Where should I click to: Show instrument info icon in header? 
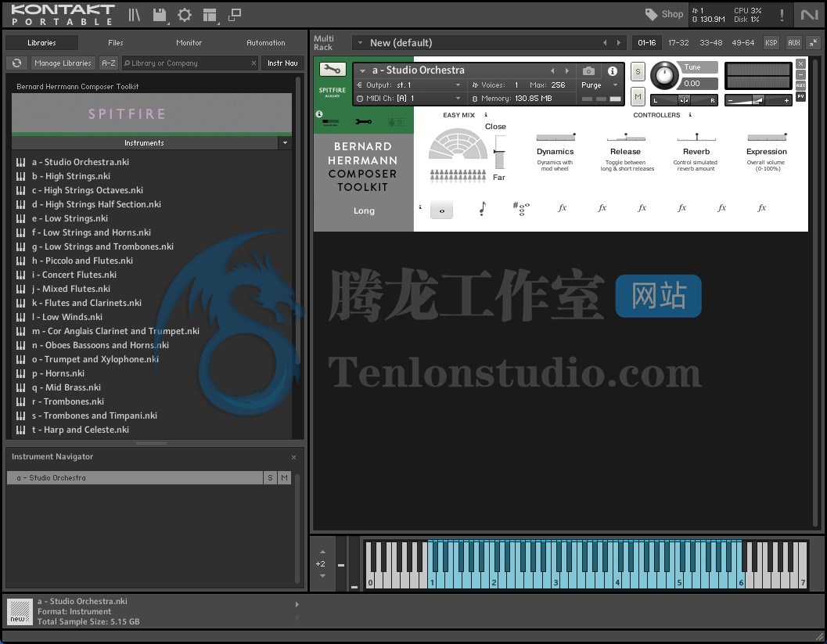click(613, 70)
